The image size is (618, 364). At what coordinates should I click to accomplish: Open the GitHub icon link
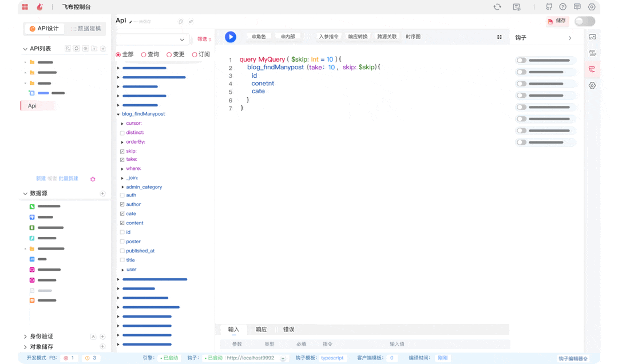(549, 7)
